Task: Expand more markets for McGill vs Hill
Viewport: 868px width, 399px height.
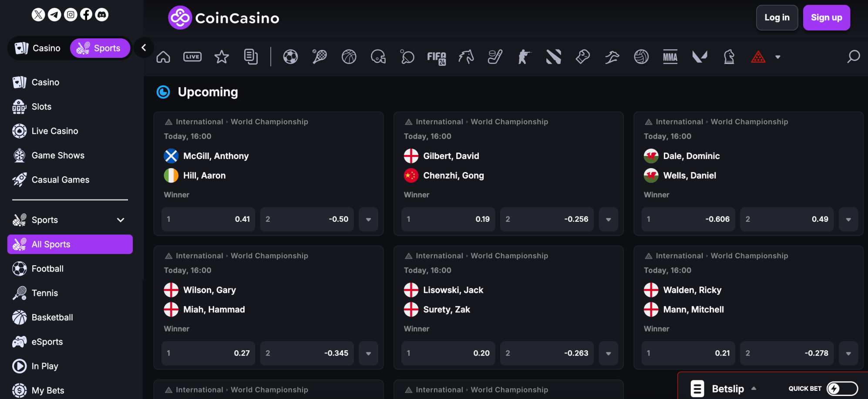Action: point(368,219)
